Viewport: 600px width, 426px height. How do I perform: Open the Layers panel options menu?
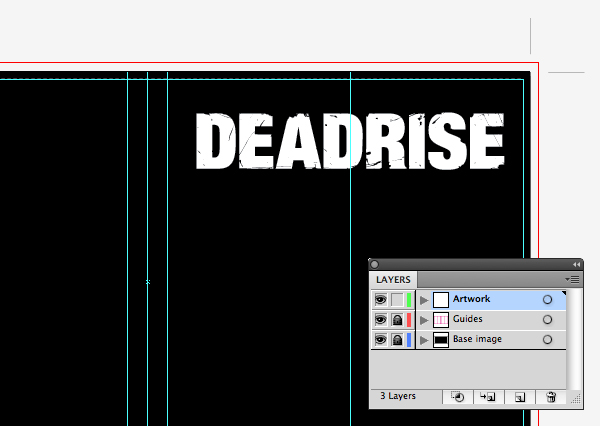[572, 280]
